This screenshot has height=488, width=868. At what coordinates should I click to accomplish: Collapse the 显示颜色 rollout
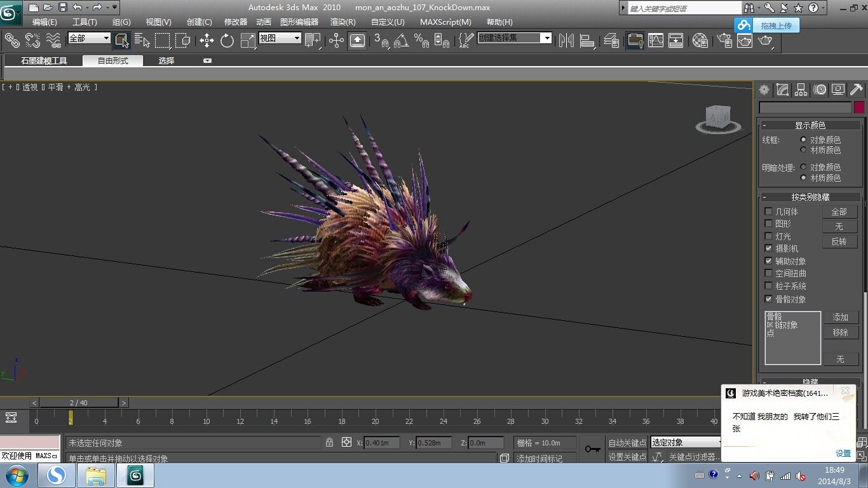click(810, 125)
